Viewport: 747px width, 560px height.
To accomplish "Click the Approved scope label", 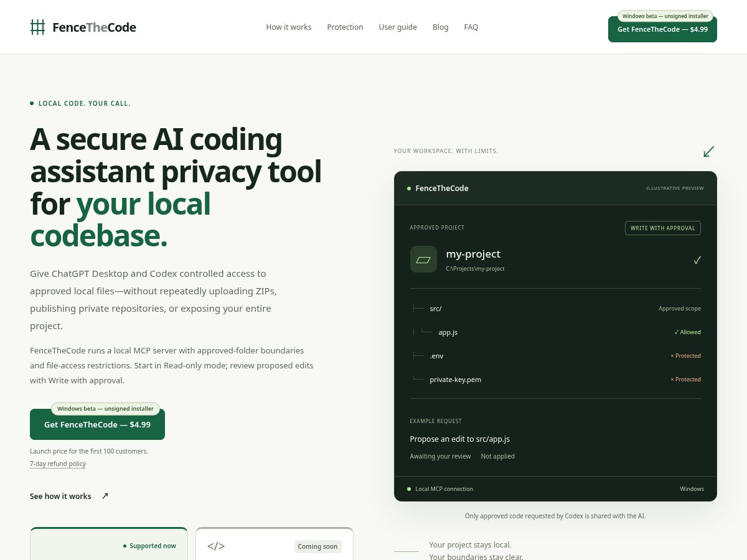I will [680, 309].
